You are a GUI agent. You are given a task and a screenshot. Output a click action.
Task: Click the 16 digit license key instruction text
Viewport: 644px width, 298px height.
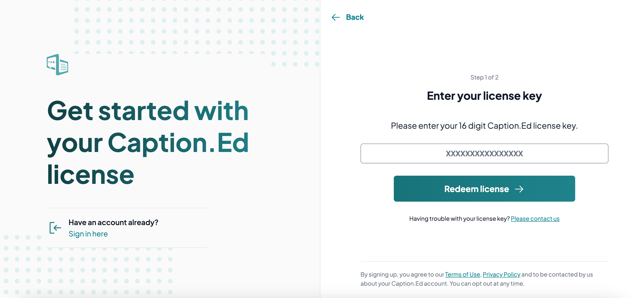click(484, 126)
